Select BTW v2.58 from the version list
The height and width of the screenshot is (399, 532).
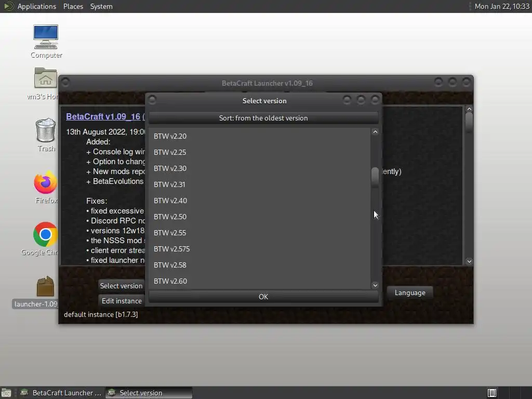point(260,265)
